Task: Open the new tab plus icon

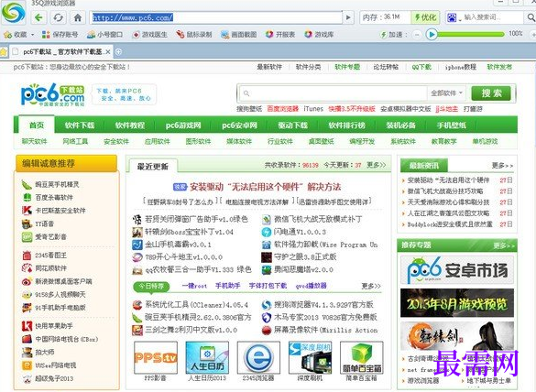Action: click(x=118, y=52)
